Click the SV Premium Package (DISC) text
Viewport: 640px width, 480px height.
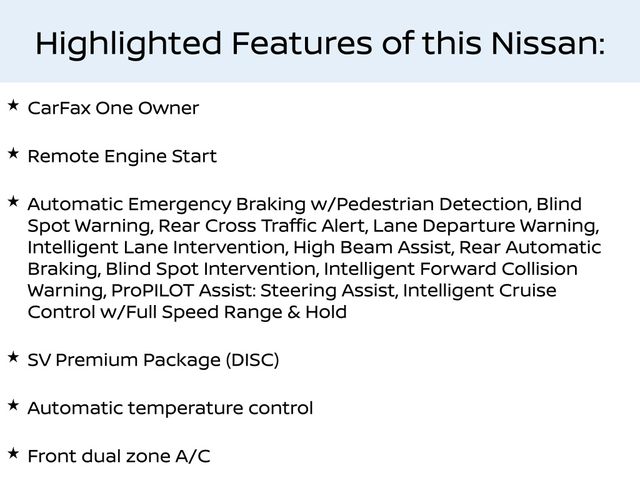(x=153, y=359)
